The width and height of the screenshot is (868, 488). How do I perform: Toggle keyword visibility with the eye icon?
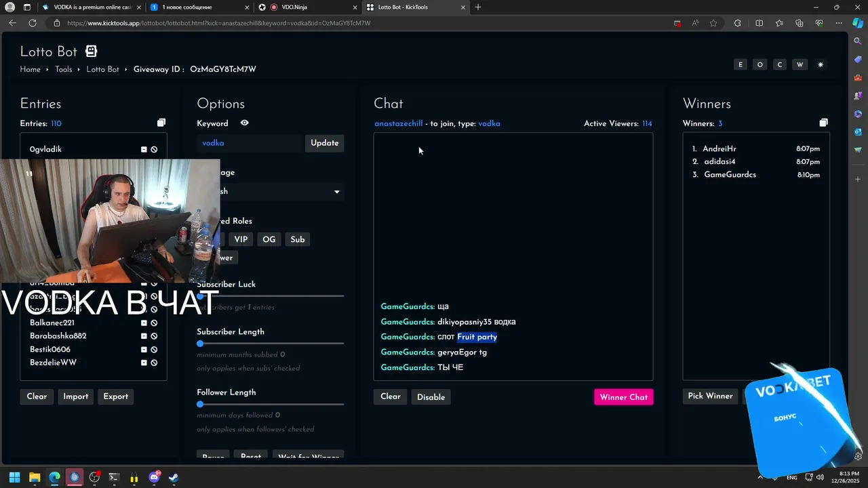point(245,123)
